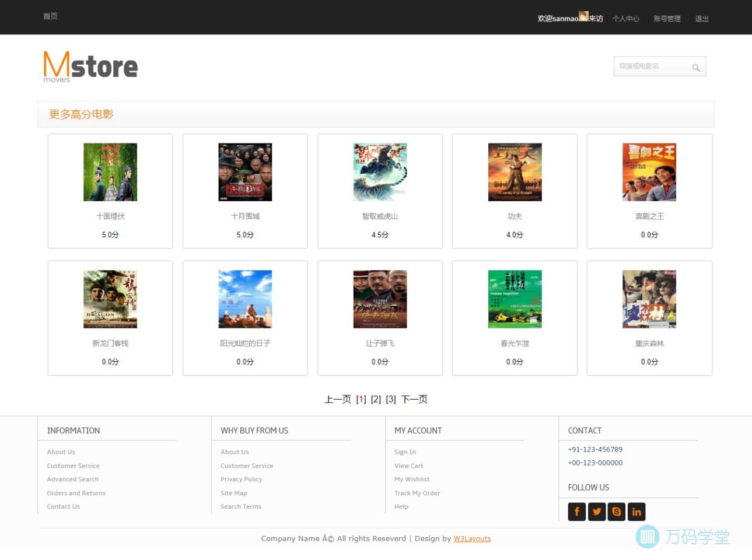Click the Facebook social icon
Screen dimensions: 752x560
(x=576, y=512)
